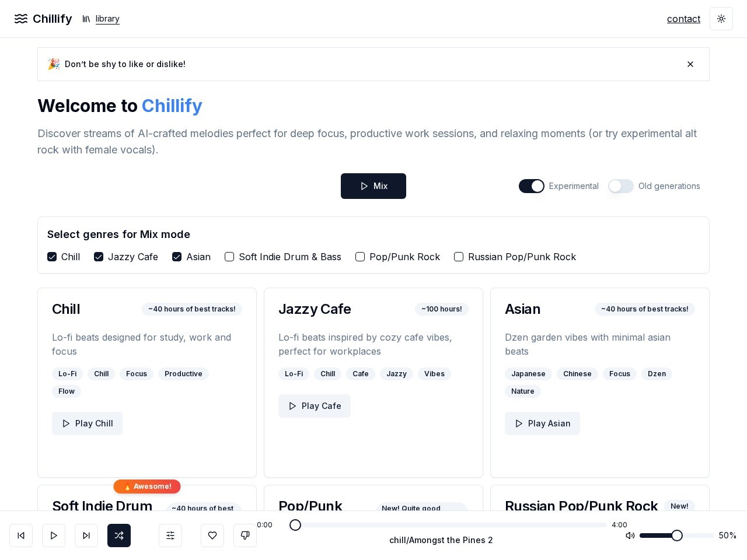The image size is (747, 560).
Task: Click the Mix button
Action: click(373, 186)
